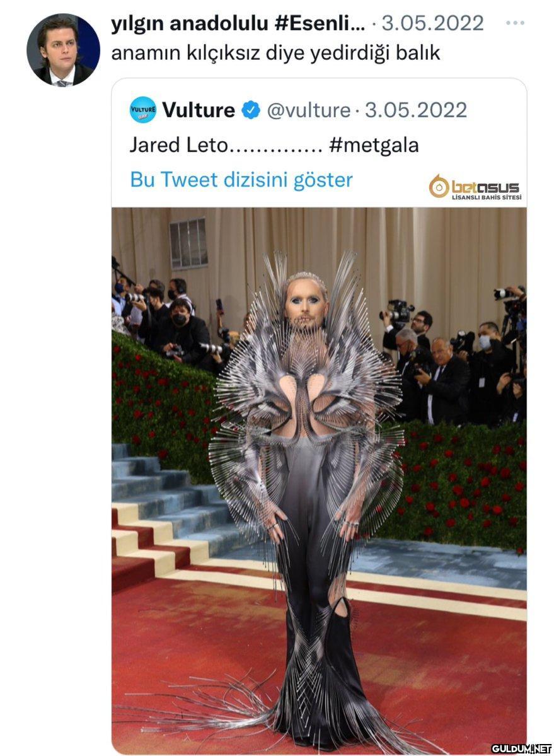
Task: Click the Vulture display name
Action: tap(198, 110)
